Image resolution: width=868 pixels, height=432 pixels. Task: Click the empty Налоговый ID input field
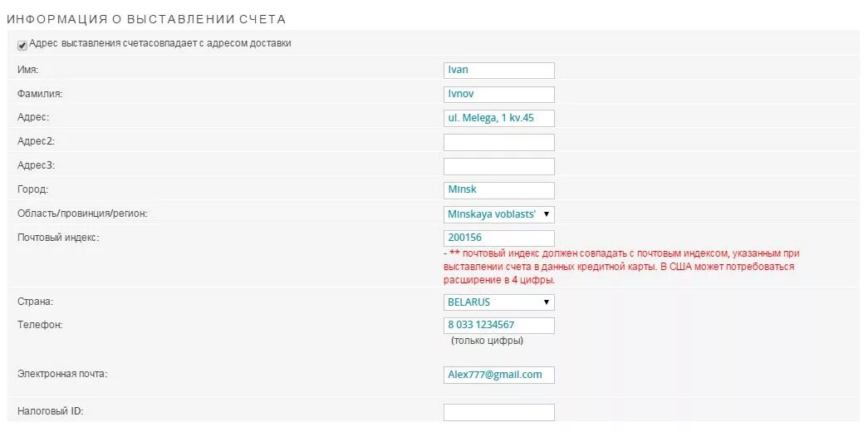[x=498, y=412]
